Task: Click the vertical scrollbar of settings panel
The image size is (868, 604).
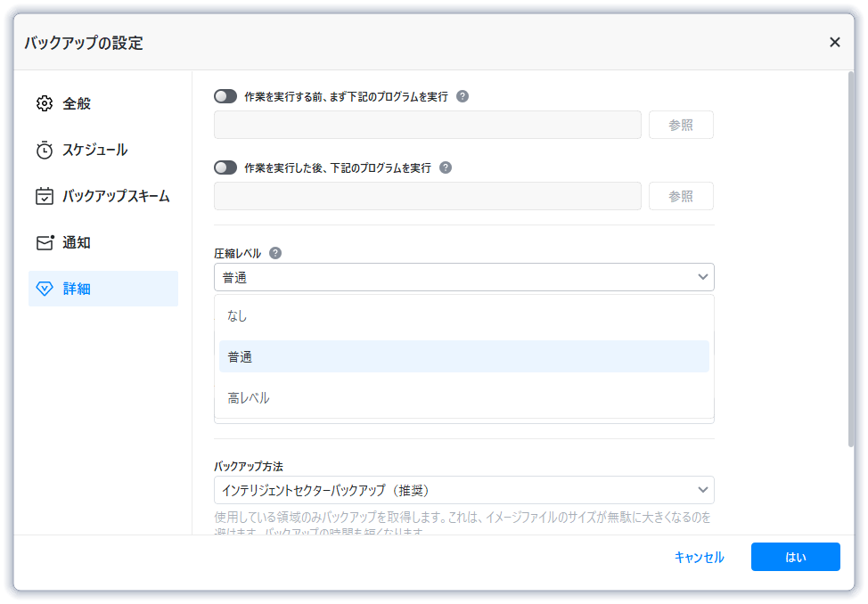Action: [x=850, y=258]
